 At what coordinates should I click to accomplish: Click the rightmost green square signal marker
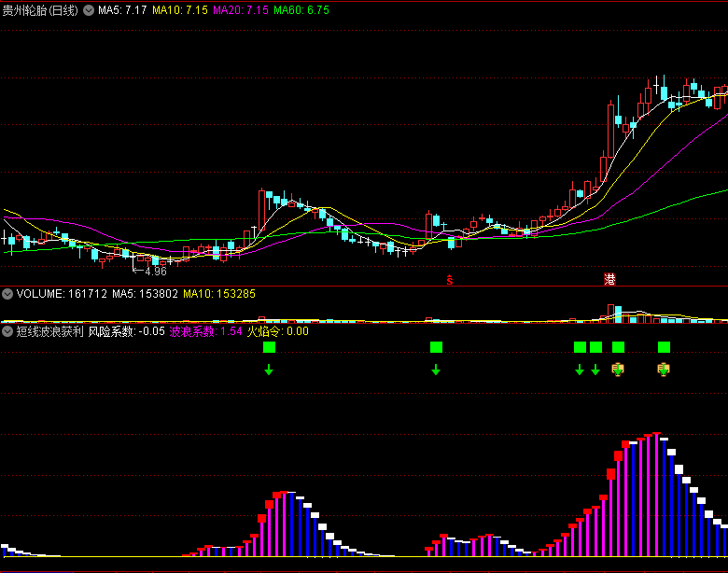[664, 347]
